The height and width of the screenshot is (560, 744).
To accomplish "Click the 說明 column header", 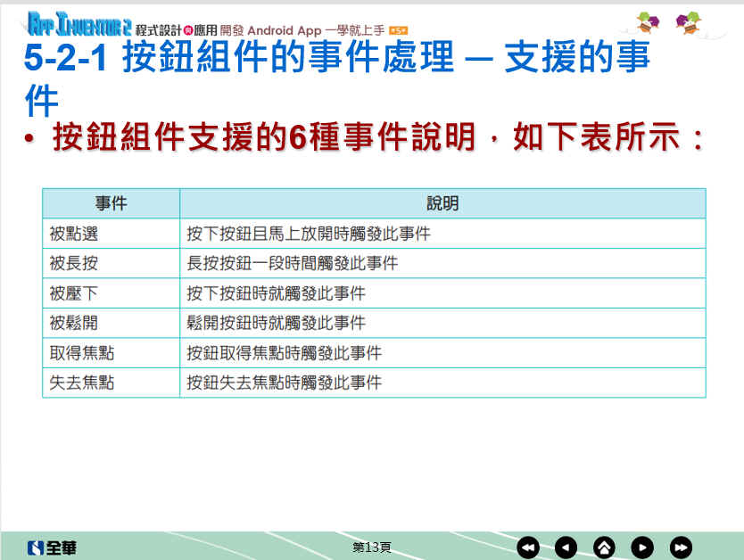I will pyautogui.click(x=442, y=203).
